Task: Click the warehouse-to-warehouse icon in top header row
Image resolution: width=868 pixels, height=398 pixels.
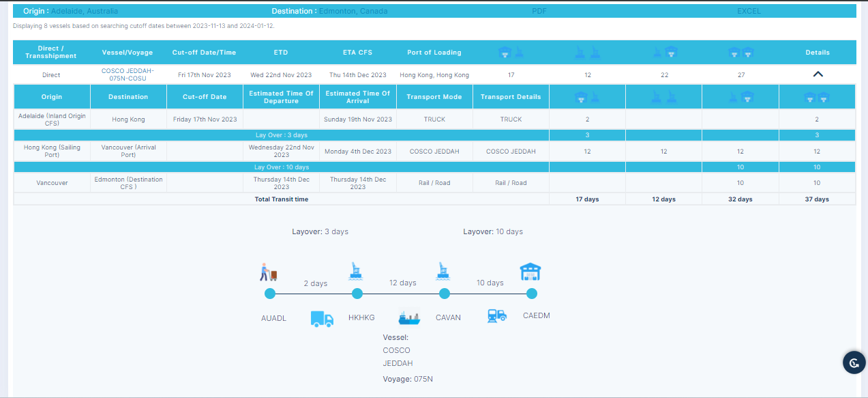Action: (x=740, y=53)
